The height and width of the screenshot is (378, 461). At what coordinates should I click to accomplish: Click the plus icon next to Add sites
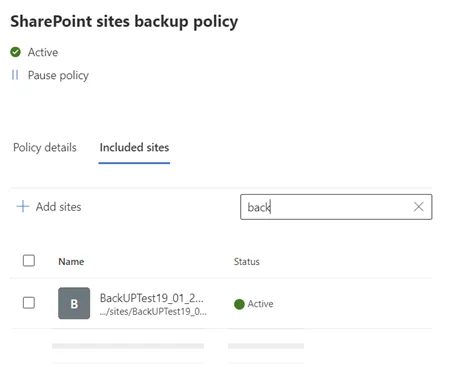tap(23, 206)
